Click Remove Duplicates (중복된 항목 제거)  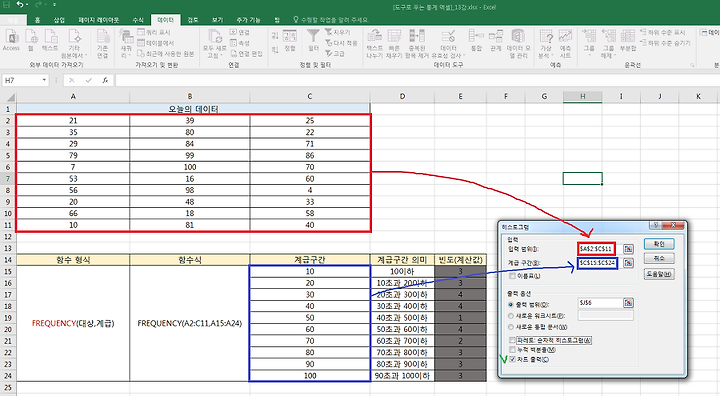point(417,44)
